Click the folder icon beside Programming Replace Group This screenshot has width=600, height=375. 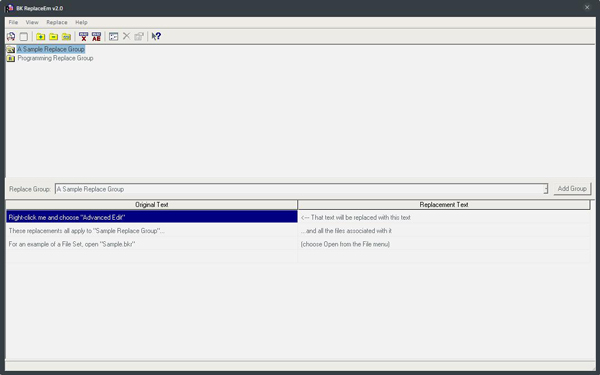point(11,59)
